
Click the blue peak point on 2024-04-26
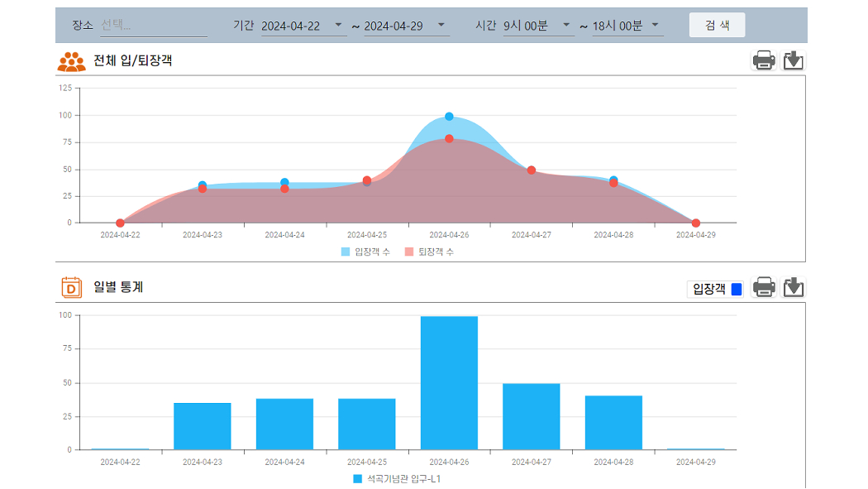[449, 117]
